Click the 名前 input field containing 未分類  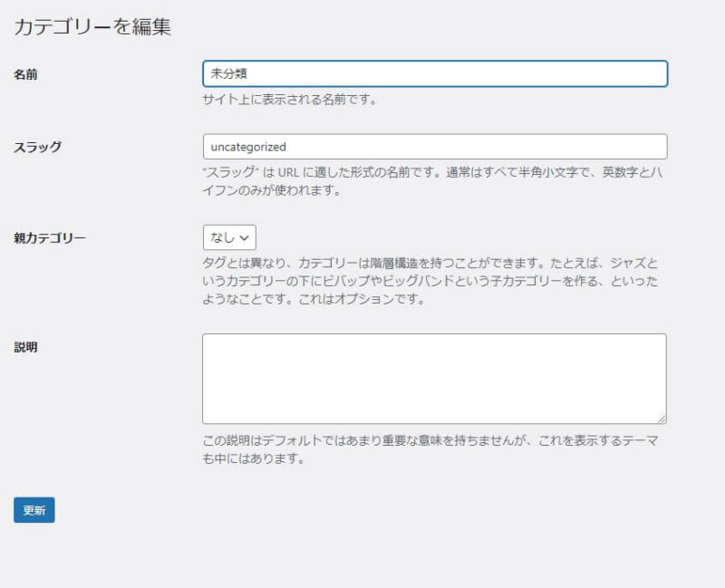click(435, 73)
